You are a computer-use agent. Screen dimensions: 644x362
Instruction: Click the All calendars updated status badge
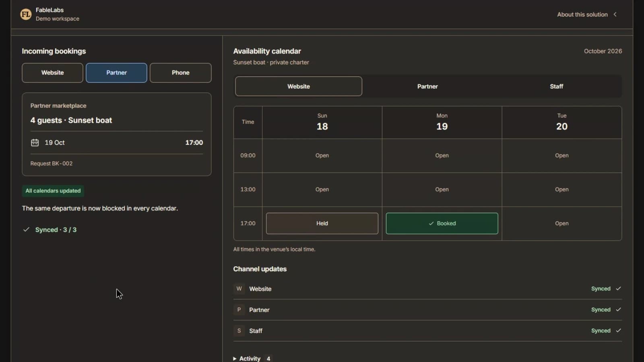coord(53,191)
